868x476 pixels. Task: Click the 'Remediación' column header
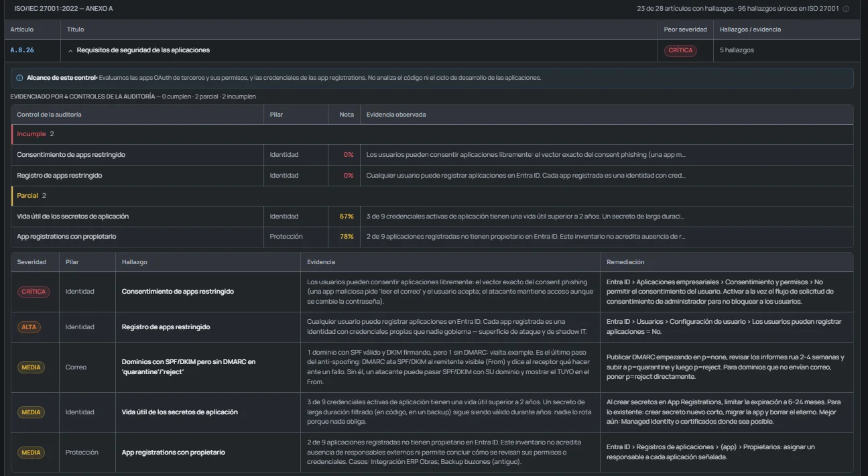coord(625,262)
